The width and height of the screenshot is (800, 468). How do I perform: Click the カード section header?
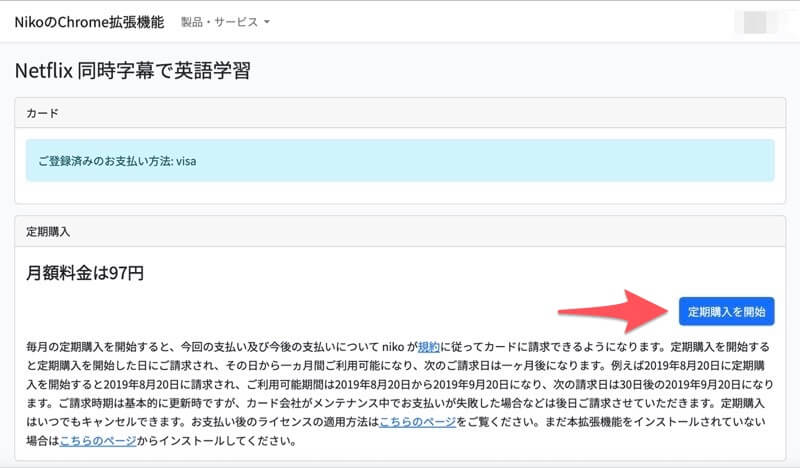point(400,113)
